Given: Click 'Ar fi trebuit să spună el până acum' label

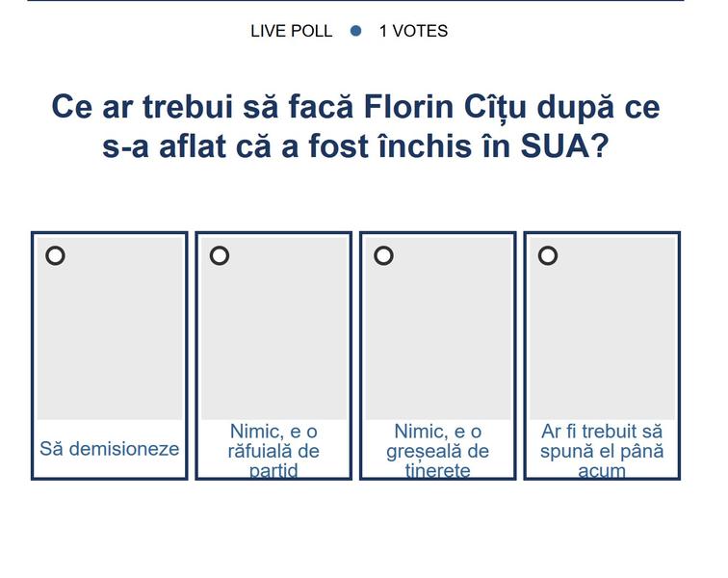Looking at the screenshot, I should tap(602, 451).
